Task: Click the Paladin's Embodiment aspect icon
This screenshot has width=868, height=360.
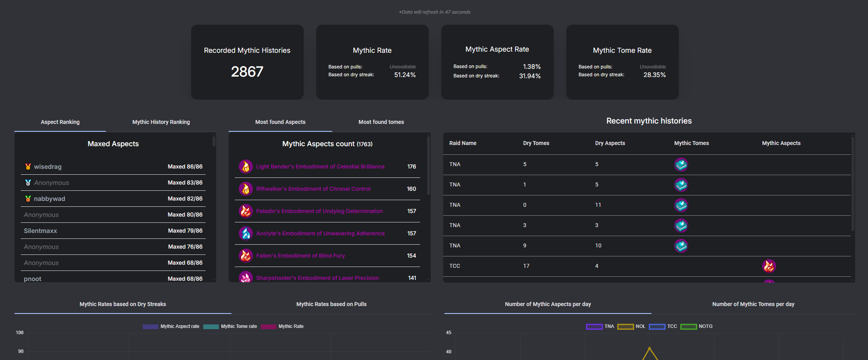Action: [x=246, y=211]
